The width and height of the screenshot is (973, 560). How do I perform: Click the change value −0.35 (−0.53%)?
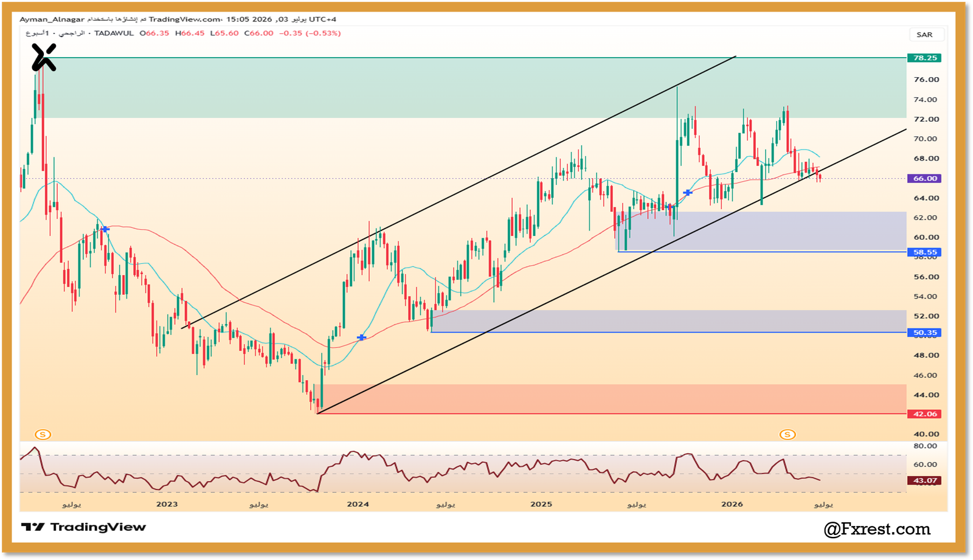coord(310,33)
